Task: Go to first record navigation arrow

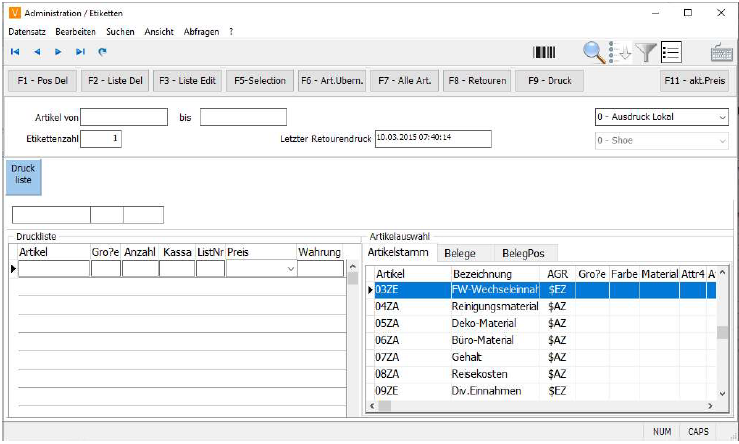Action: click(x=15, y=52)
